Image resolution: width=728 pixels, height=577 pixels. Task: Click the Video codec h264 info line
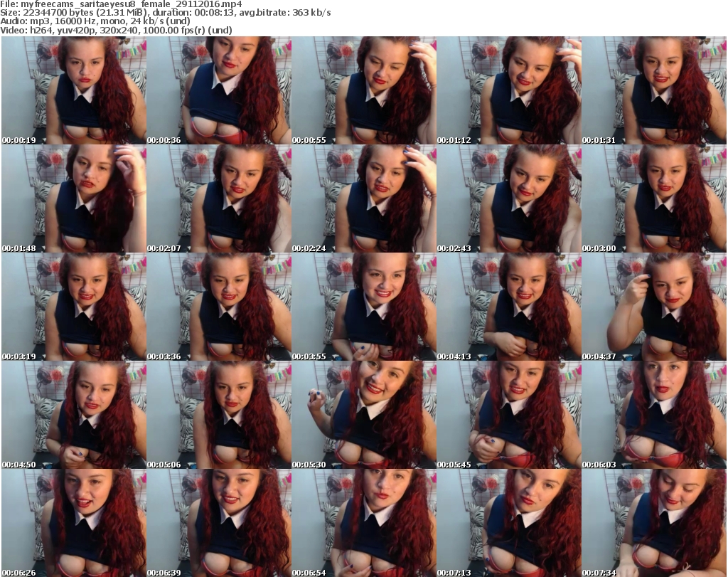[x=117, y=30]
